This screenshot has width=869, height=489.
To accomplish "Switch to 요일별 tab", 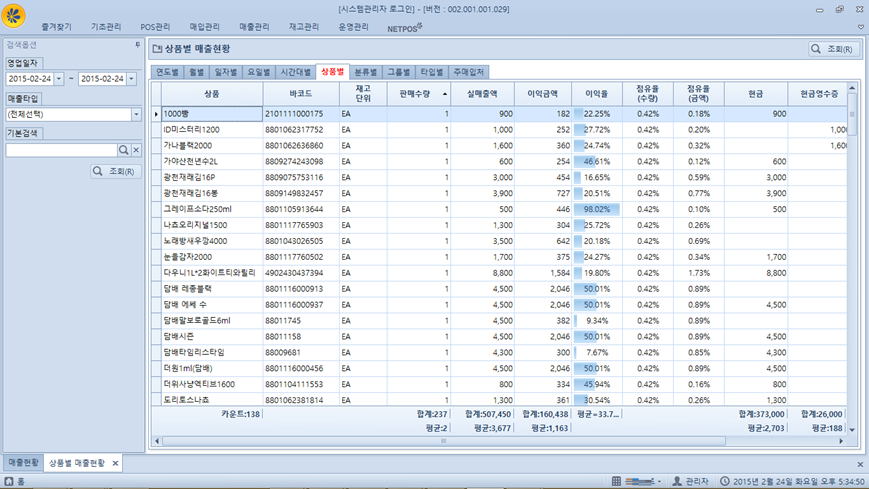I will pyautogui.click(x=259, y=72).
